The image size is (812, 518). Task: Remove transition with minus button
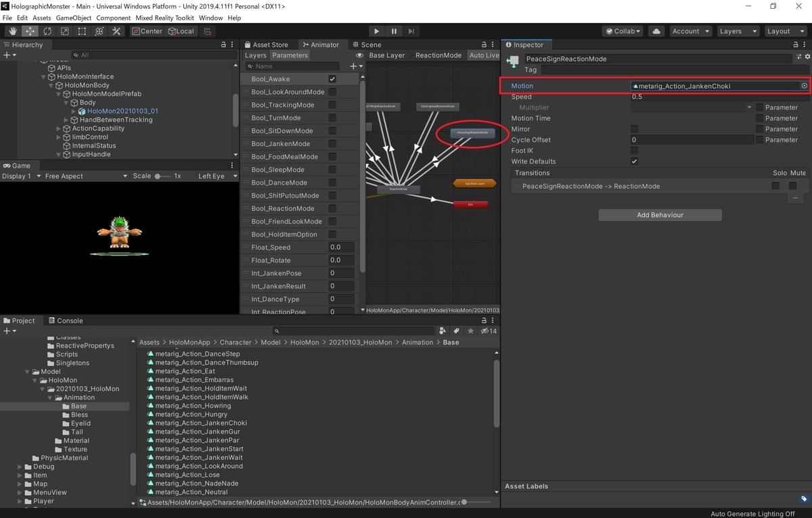pyautogui.click(x=796, y=198)
